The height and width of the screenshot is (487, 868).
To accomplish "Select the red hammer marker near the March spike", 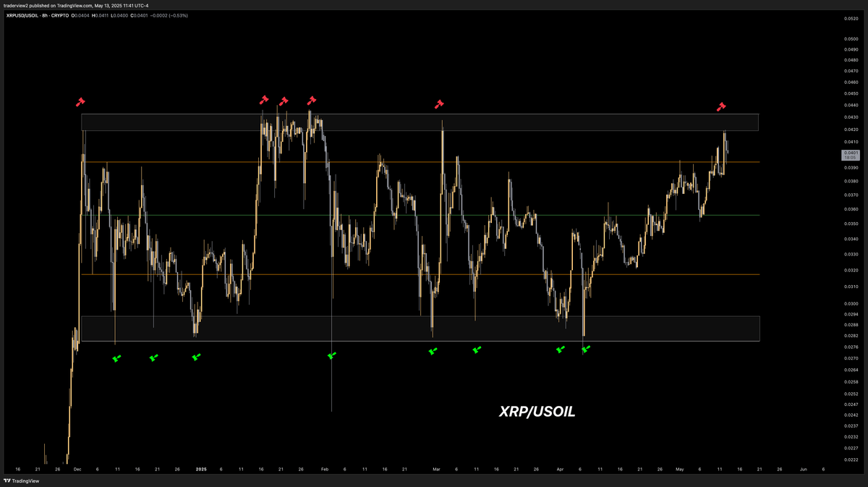I will pos(440,104).
